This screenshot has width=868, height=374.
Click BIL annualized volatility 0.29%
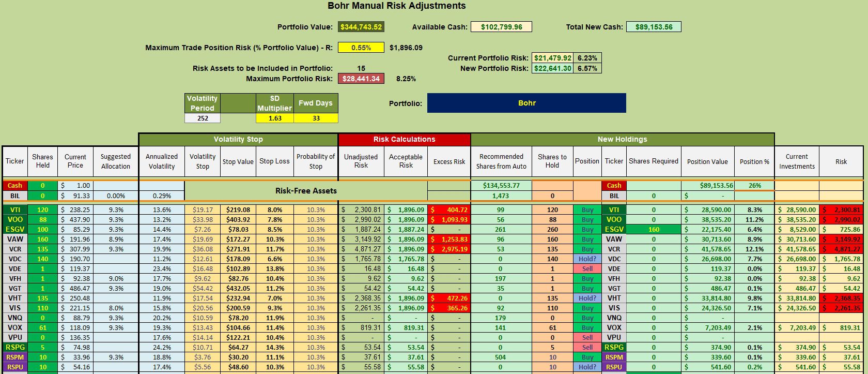(162, 196)
